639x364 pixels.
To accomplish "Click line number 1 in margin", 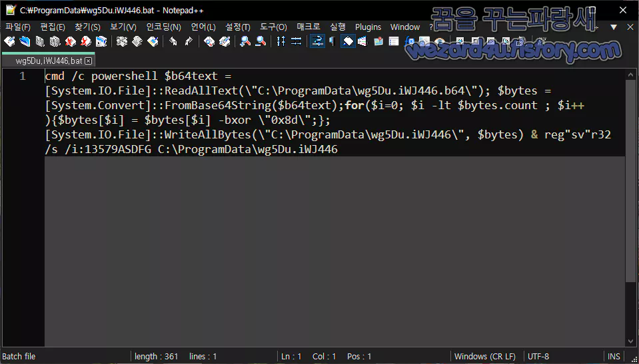I will [x=23, y=76].
